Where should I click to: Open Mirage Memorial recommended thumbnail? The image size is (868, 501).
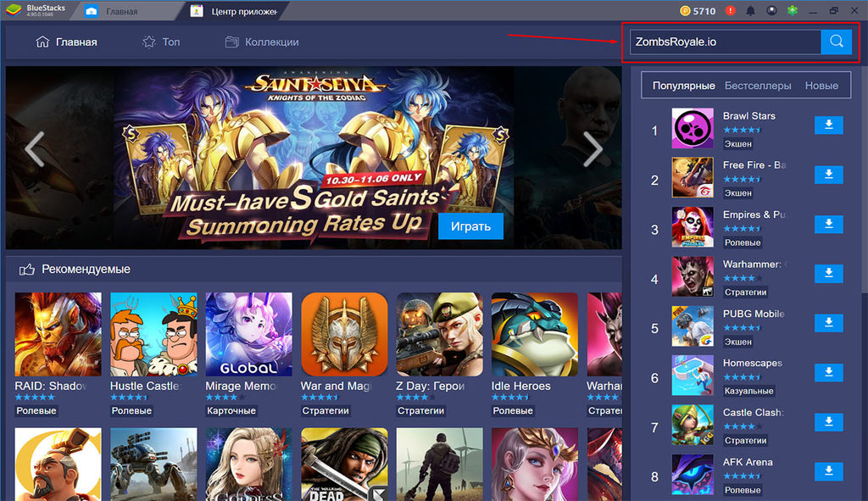click(x=248, y=334)
